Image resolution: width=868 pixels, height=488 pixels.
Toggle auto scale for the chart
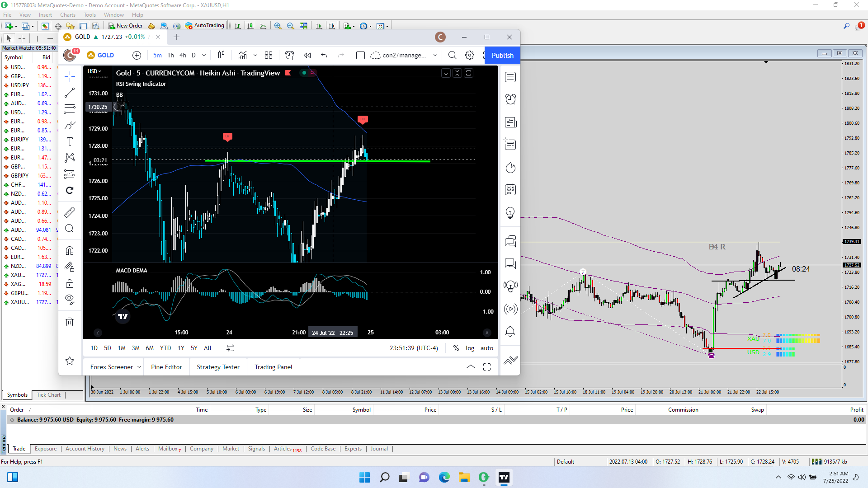click(487, 348)
